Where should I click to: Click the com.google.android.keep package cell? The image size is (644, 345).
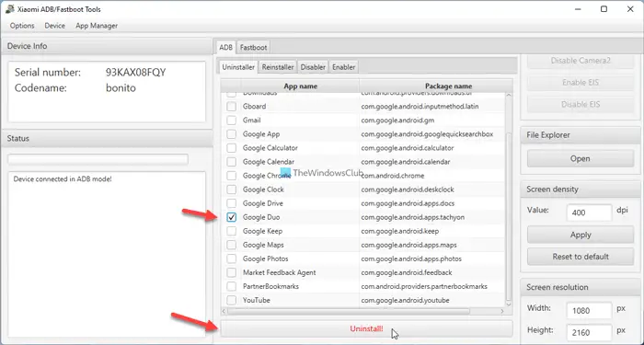(x=432, y=231)
